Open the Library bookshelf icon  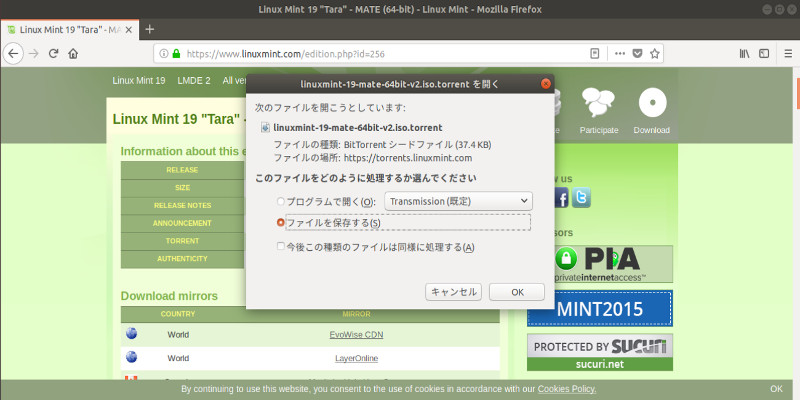click(x=744, y=54)
